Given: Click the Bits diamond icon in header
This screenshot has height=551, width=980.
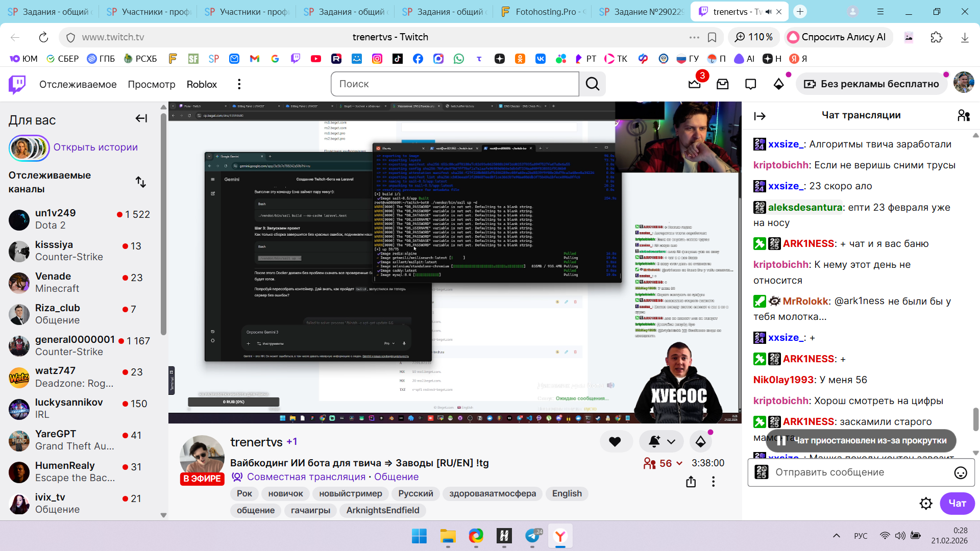Looking at the screenshot, I should click(778, 84).
